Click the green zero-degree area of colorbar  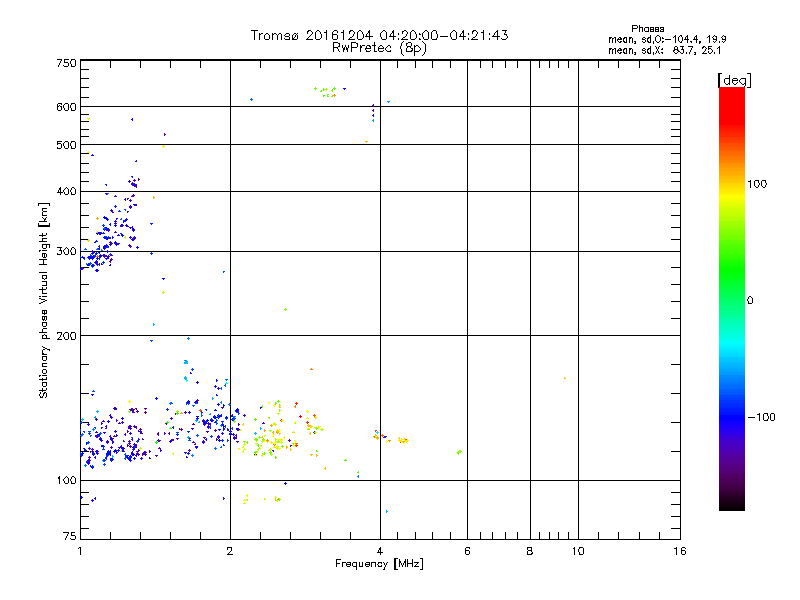pos(732,300)
